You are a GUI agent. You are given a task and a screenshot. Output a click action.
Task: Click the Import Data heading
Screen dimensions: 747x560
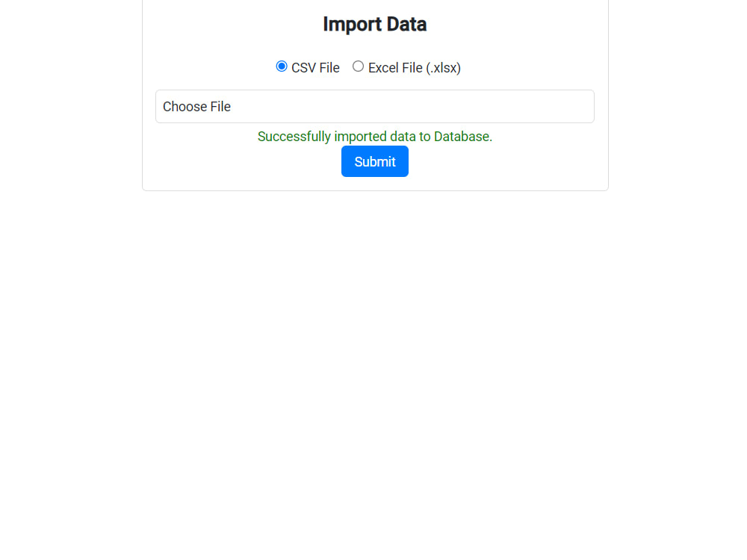click(x=374, y=24)
